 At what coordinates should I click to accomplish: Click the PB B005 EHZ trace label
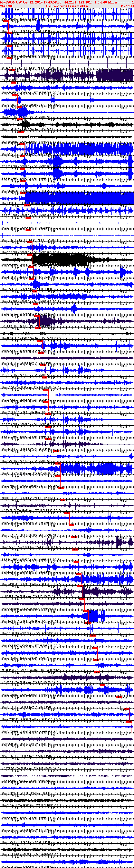31,375
